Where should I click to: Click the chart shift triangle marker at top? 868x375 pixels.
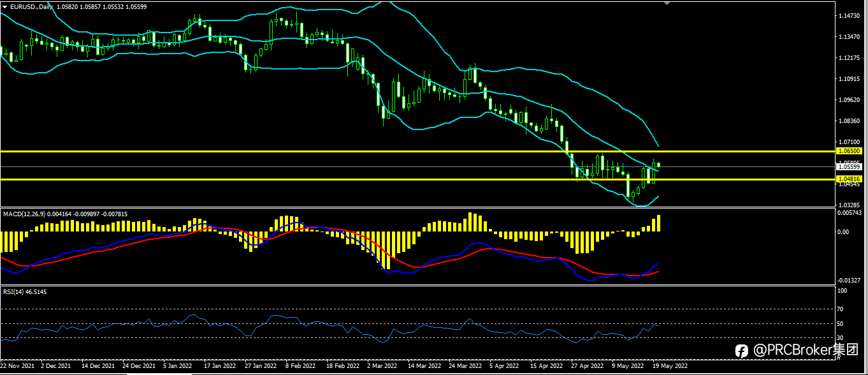point(667,3)
